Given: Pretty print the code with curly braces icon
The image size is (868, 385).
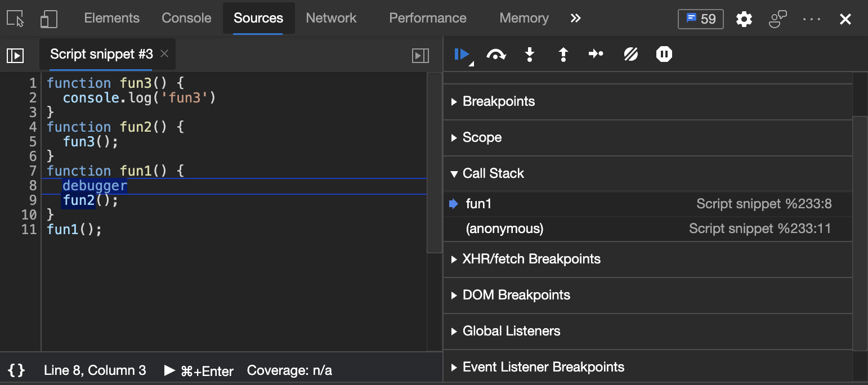Looking at the screenshot, I should point(17,370).
